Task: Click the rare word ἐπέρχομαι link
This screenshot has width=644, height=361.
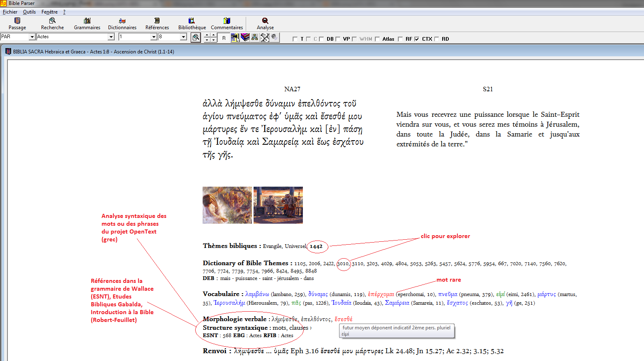Action: pyautogui.click(x=381, y=294)
